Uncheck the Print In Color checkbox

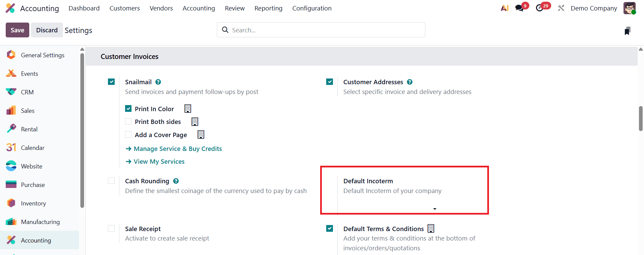(x=128, y=108)
